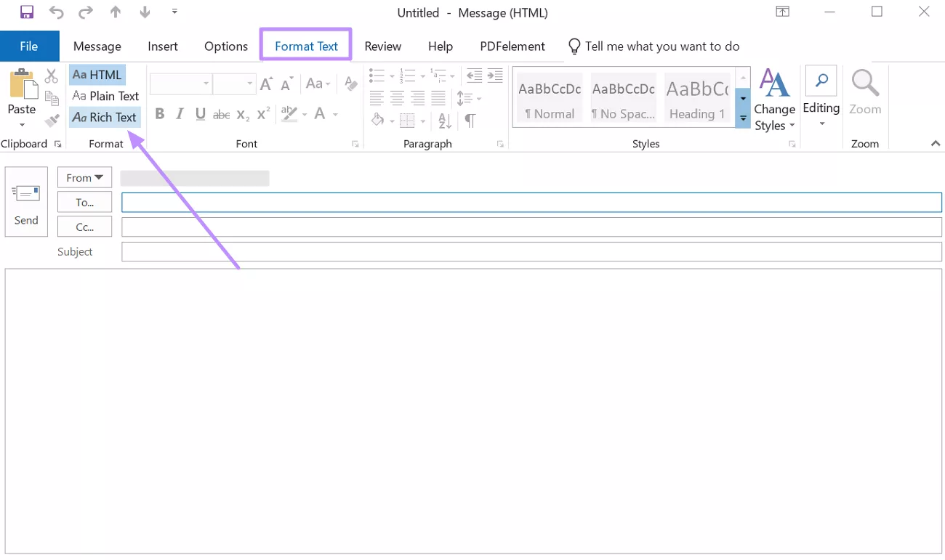945x560 pixels.
Task: Click the To... recipients button
Action: (x=84, y=203)
